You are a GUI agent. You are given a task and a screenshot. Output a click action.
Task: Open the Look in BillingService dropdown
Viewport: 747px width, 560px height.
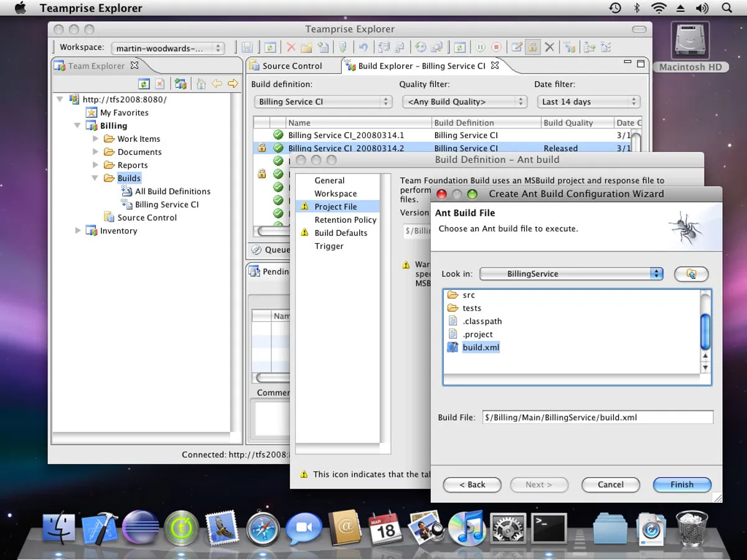pos(571,274)
